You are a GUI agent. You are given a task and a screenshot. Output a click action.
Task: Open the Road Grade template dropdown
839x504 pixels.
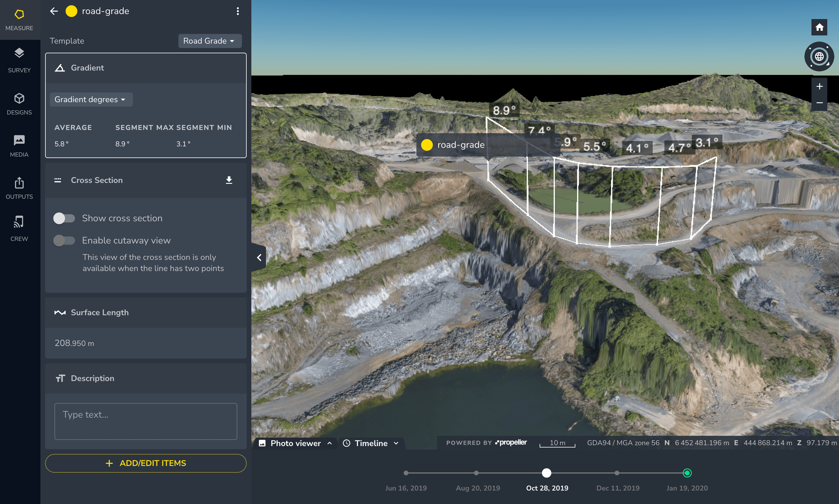click(x=210, y=41)
